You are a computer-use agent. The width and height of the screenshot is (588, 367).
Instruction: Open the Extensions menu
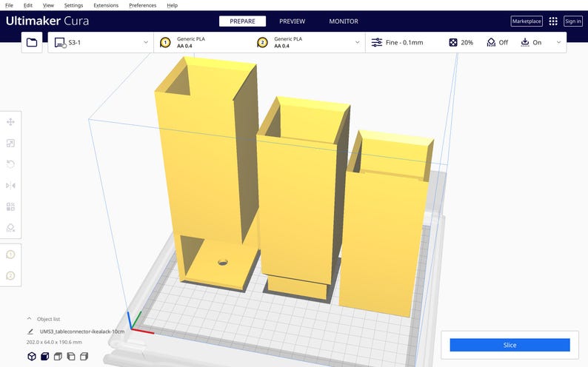[106, 5]
